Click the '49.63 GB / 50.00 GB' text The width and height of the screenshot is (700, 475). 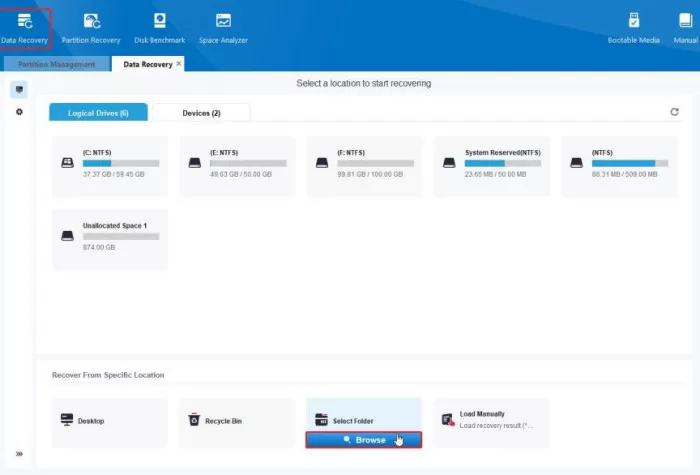tap(241, 174)
